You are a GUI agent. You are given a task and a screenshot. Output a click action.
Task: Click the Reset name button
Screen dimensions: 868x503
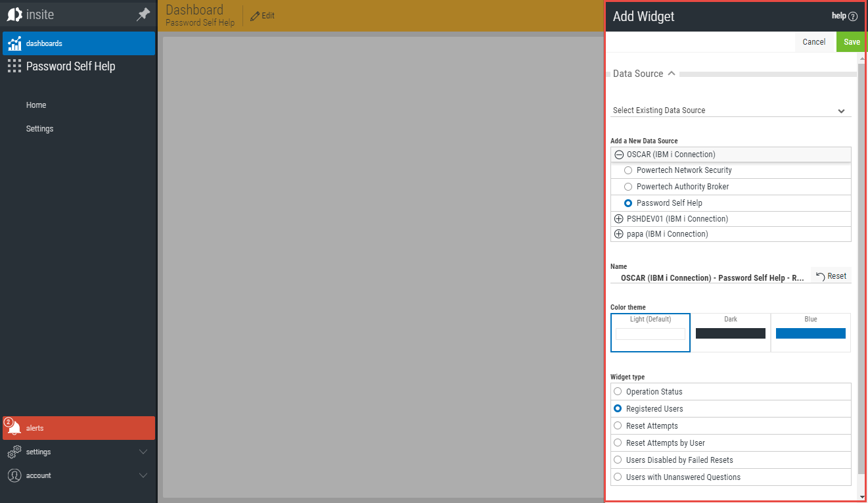[x=831, y=275]
